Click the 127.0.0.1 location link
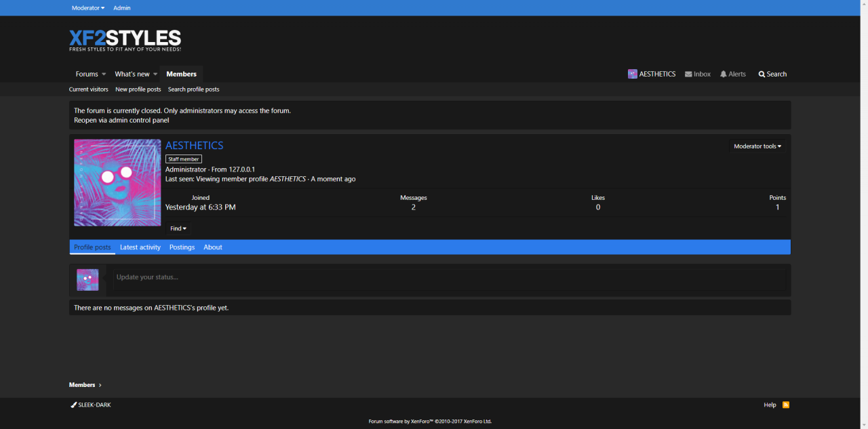Viewport: 868px width, 429px height. [x=242, y=169]
